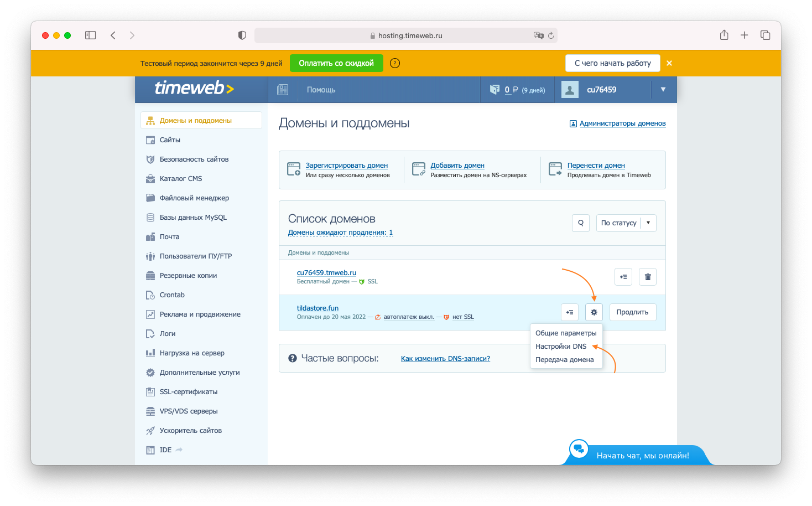Click С чего начать работу button

point(613,63)
